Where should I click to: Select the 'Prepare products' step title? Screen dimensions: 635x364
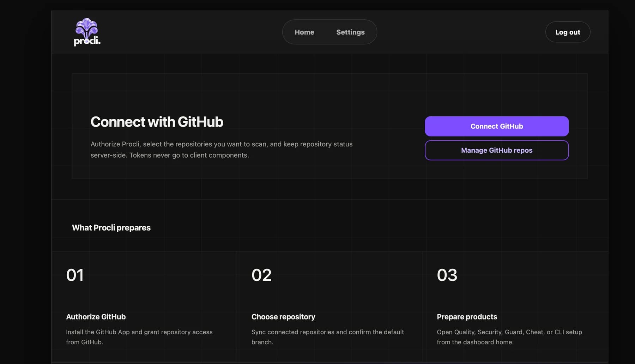click(467, 317)
